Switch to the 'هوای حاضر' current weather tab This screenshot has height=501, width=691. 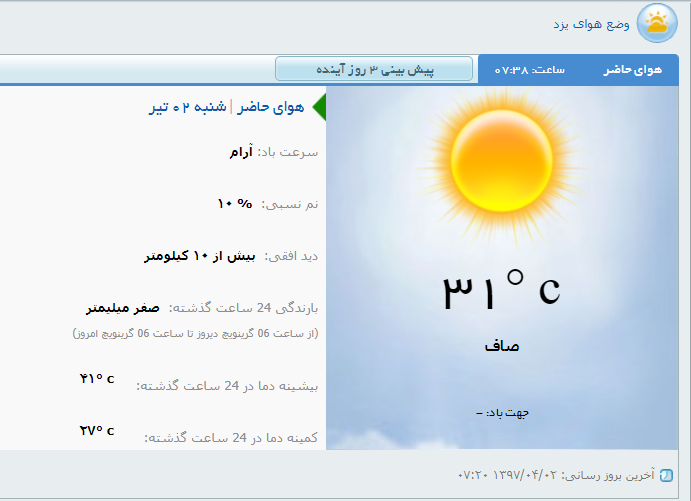[633, 70]
